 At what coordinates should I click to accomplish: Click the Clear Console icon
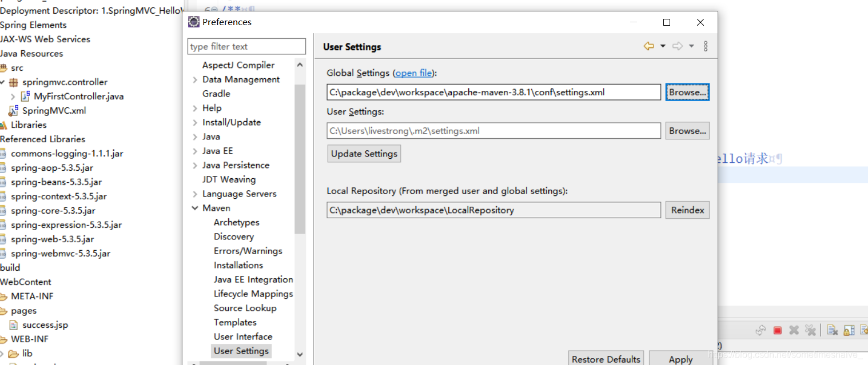833,330
